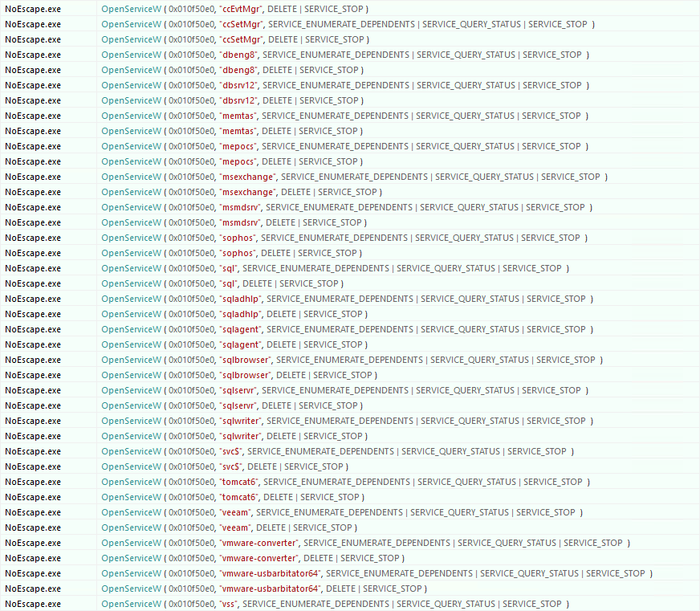Click msexchange SERVICE_ENUMERATE_DEPENDENTS row
This screenshot has height=611, width=700.
350,177
